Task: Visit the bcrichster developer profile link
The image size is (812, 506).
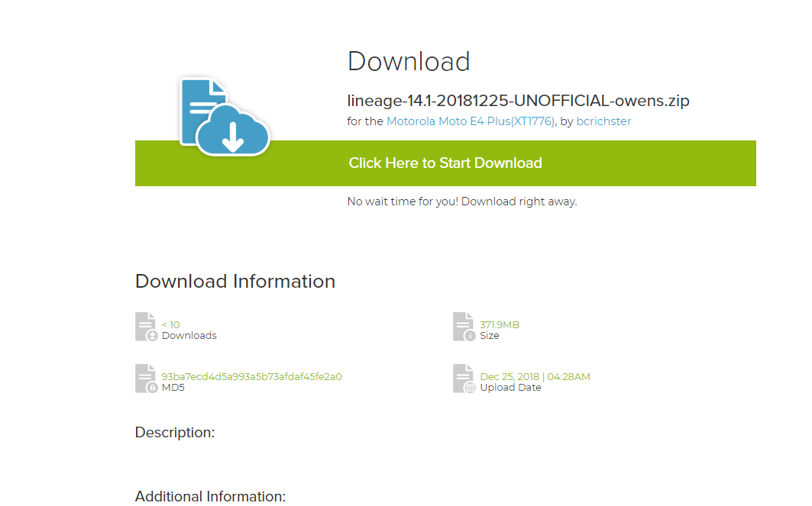Action: [603, 121]
